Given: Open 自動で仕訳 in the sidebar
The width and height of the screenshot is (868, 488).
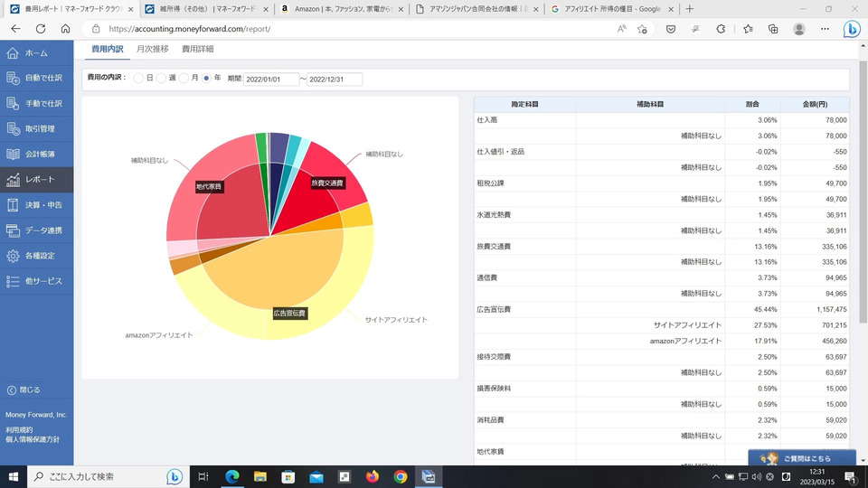Looking at the screenshot, I should coord(36,78).
